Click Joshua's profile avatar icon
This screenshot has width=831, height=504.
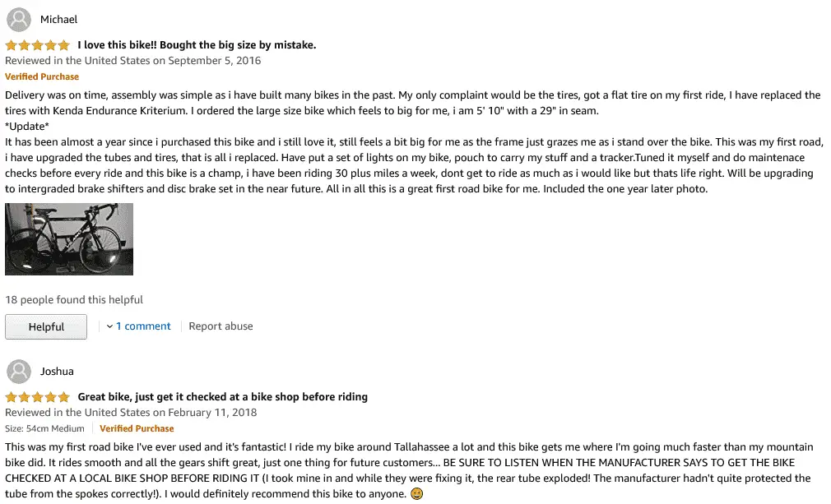click(x=19, y=372)
